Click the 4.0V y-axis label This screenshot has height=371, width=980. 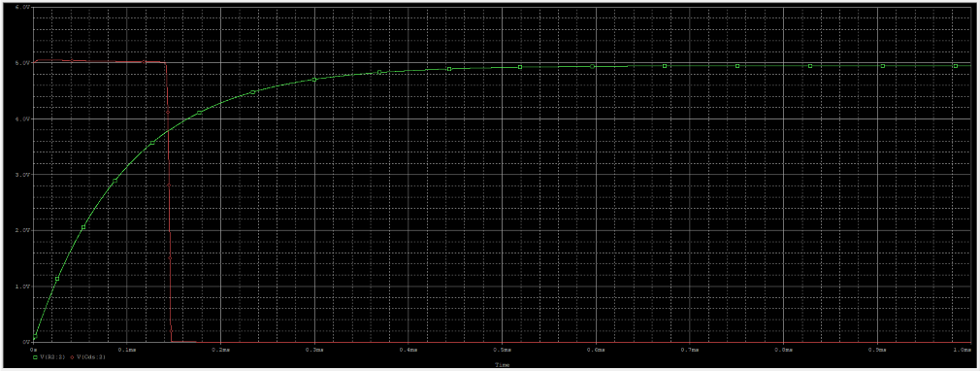pyautogui.click(x=22, y=118)
